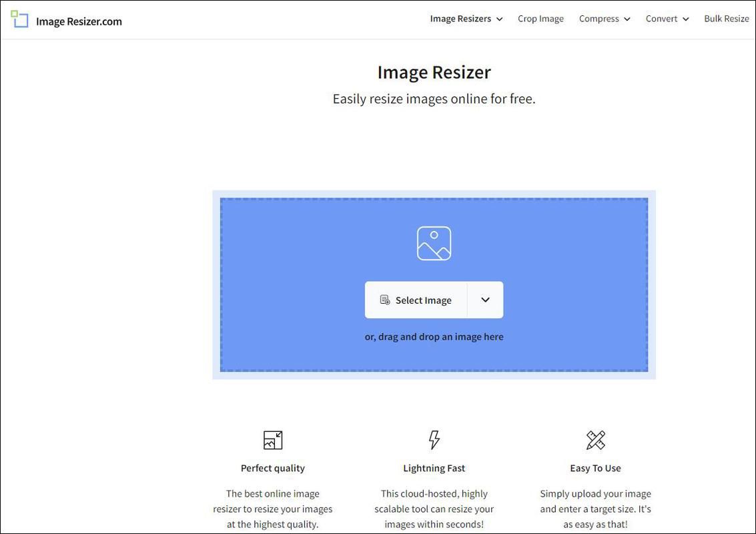756x534 pixels.
Task: Click the "Easily resize images online" subtitle
Action: point(434,99)
